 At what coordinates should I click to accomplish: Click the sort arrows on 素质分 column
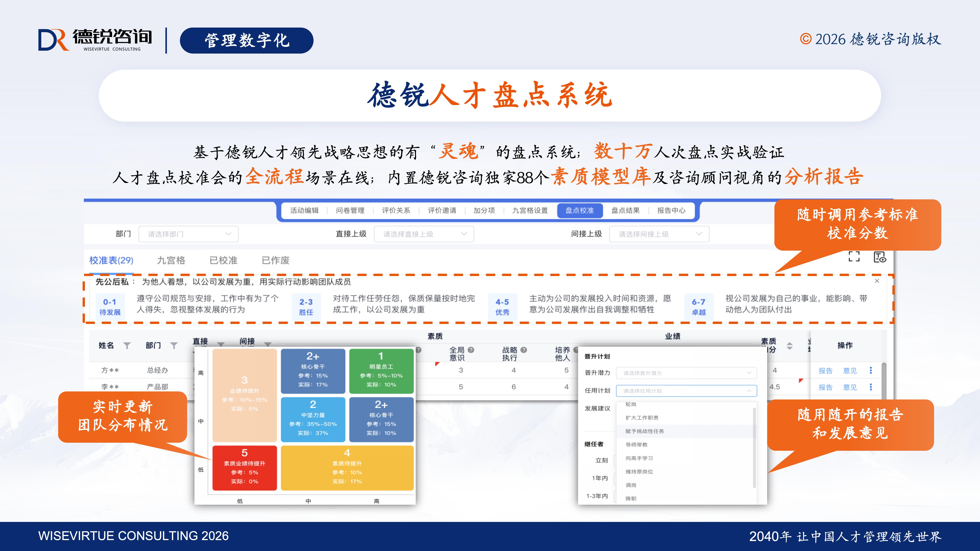click(790, 346)
